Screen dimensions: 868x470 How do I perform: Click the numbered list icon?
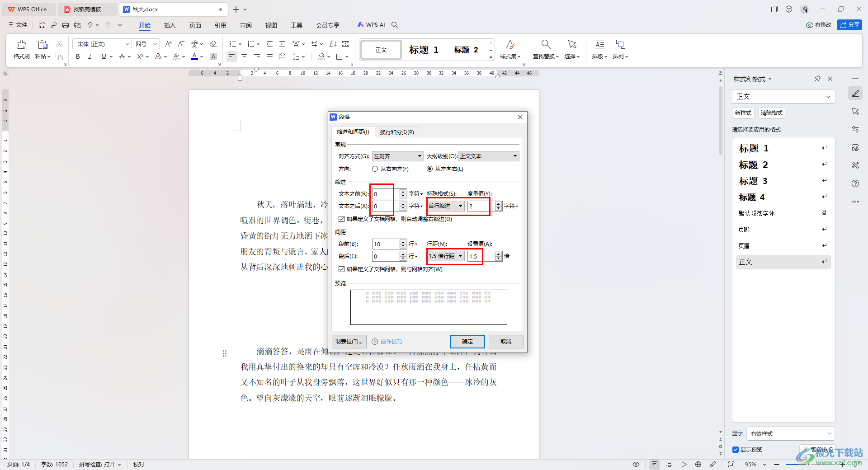pos(251,44)
